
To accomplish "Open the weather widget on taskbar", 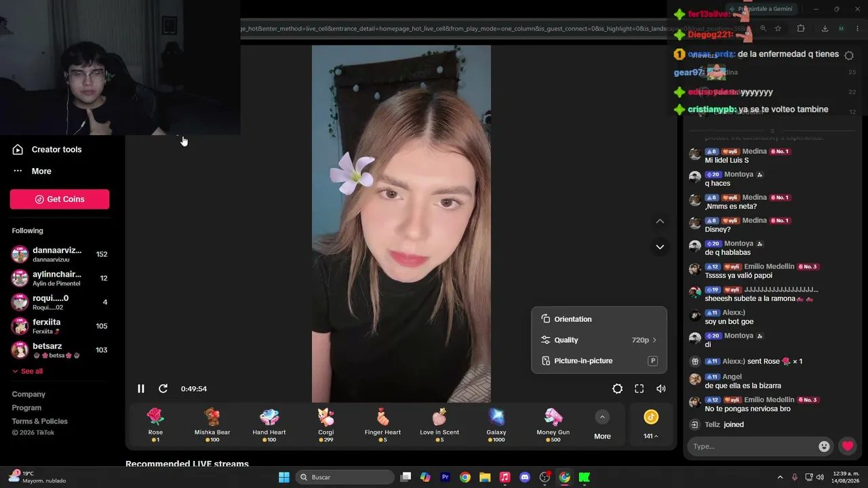I will point(37,477).
